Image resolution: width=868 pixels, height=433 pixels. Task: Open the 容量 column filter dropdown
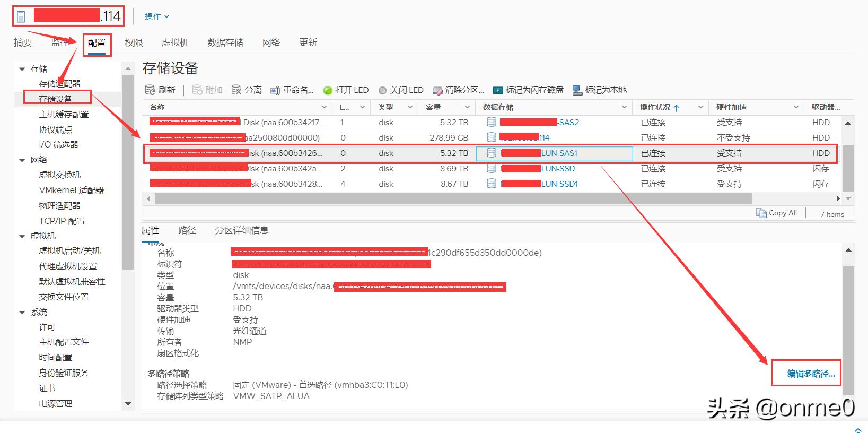[x=467, y=107]
